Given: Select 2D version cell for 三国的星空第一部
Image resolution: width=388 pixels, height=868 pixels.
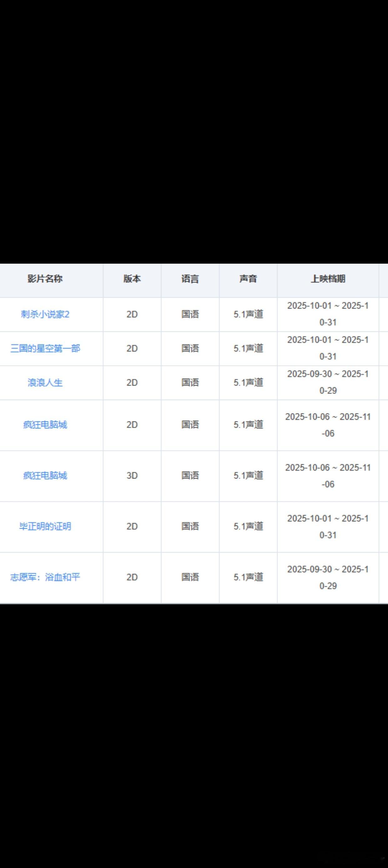Looking at the screenshot, I should (132, 349).
